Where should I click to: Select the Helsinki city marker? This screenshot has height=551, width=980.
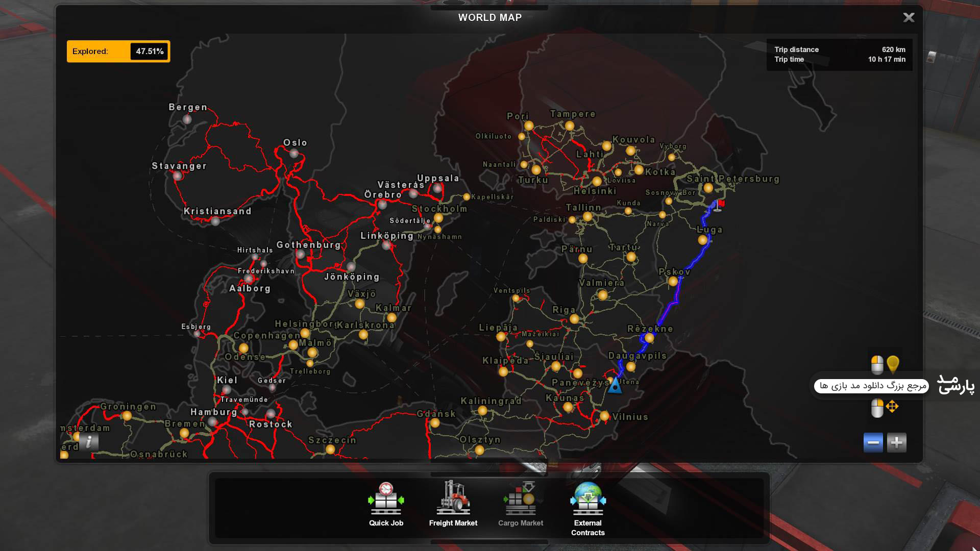pos(597,181)
